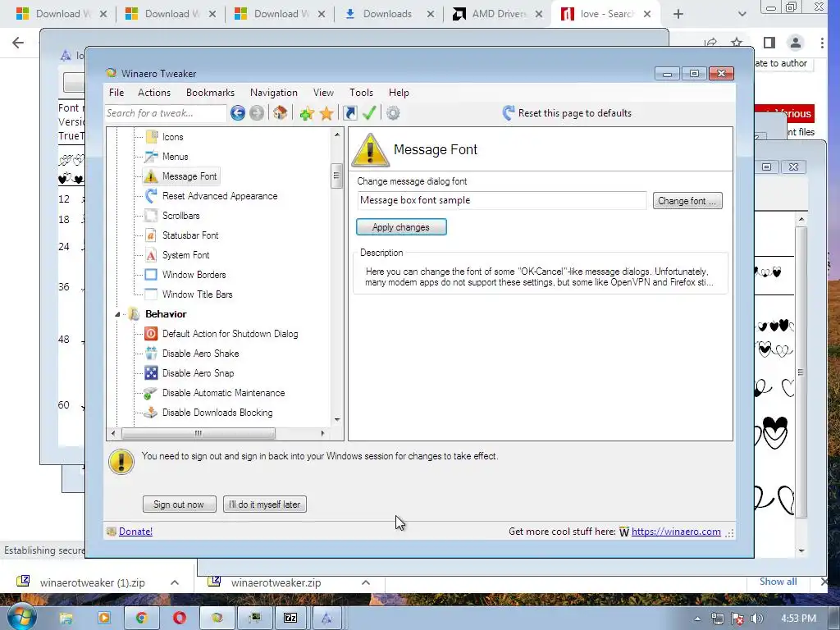Click Chrome back arrow button

tap(18, 43)
